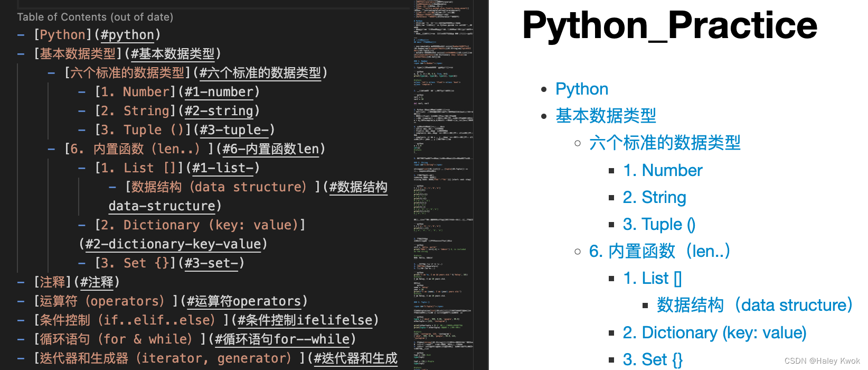Click the [1. Number](#1-number) editor line
Viewport: 868px width, 370px height.
click(x=169, y=92)
